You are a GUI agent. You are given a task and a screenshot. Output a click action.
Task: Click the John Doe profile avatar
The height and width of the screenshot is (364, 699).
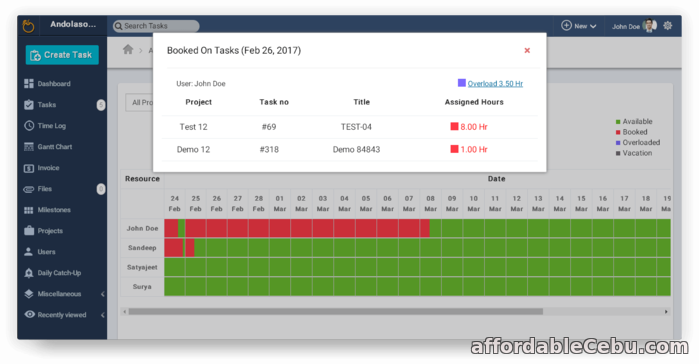(x=650, y=25)
